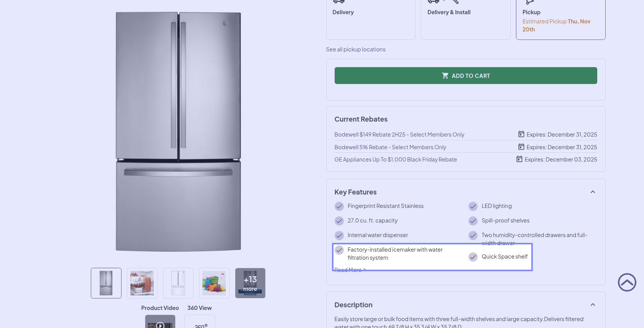Screen dimensions: 644x328
Task: Open See all pickup locations link
Action: [x=356, y=49]
